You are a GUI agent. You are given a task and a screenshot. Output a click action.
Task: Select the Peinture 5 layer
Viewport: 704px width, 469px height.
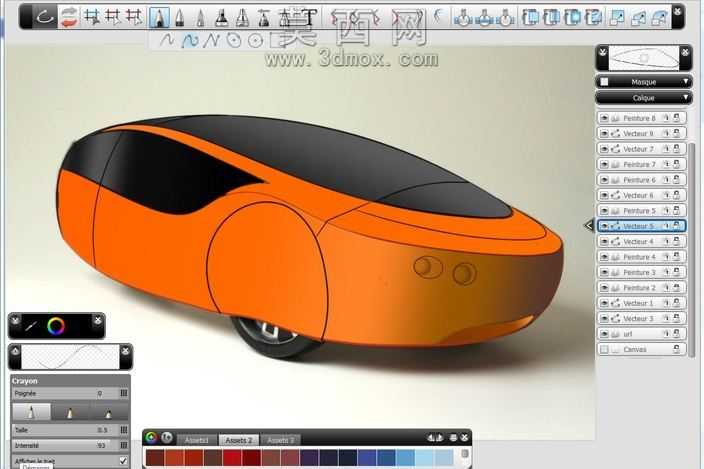point(642,210)
